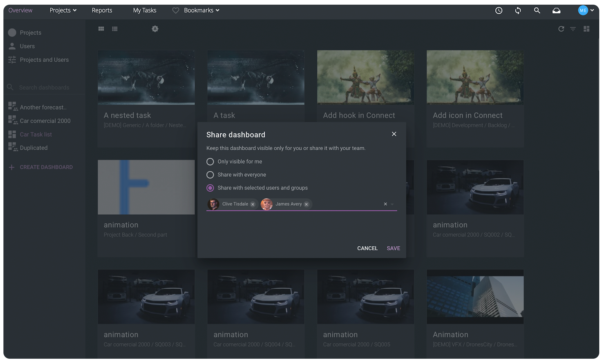Open the Reports tab
The height and width of the screenshot is (364, 603).
[x=102, y=10]
